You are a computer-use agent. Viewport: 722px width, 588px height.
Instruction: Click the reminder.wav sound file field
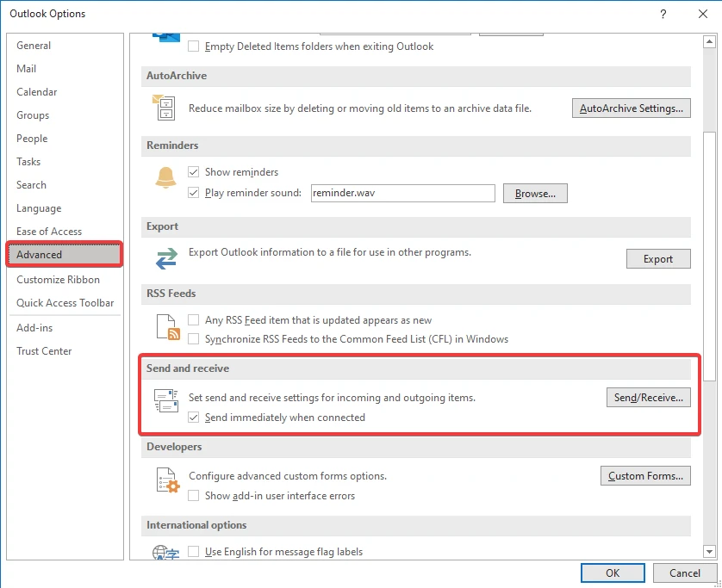(403, 193)
